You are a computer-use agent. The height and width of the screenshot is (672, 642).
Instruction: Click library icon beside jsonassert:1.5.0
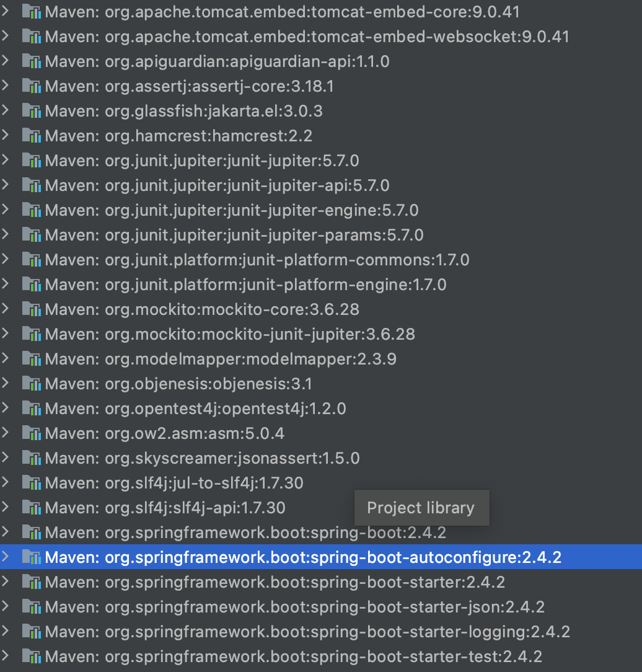31,458
